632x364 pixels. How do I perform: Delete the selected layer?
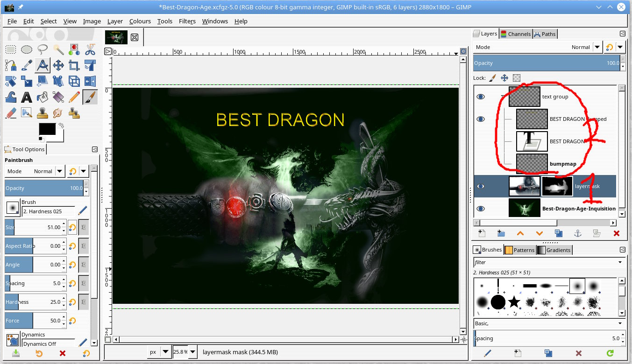[616, 233]
